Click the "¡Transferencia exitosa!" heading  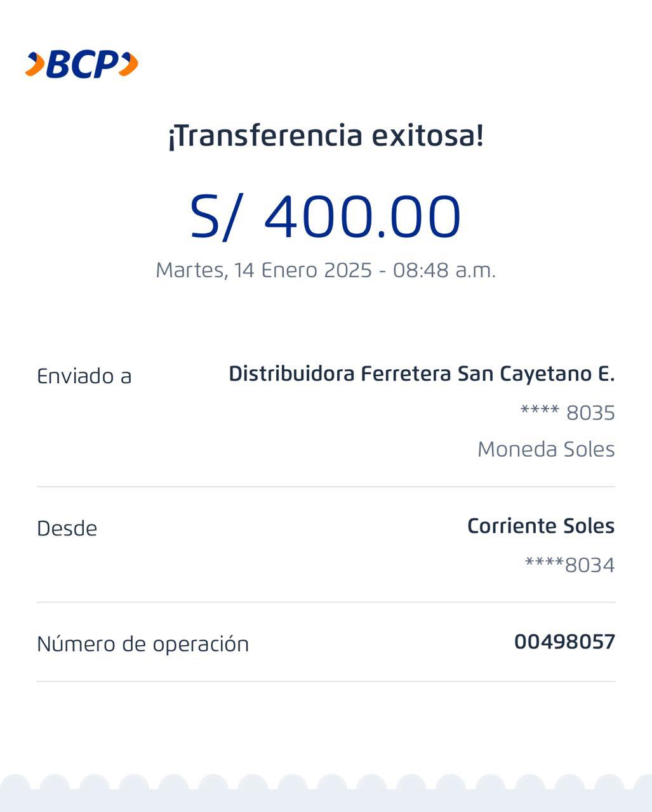[x=326, y=136]
